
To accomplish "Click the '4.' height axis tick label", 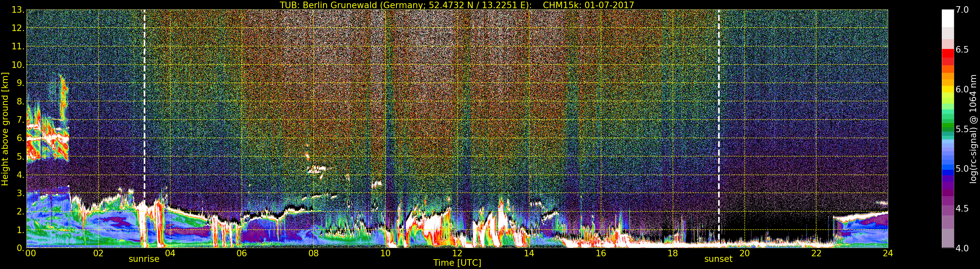I will 21,175.
